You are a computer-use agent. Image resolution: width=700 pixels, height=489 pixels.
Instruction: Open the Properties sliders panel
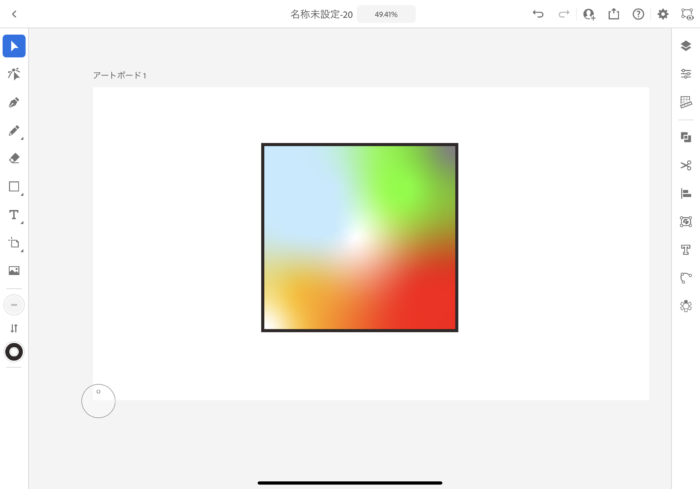(686, 74)
